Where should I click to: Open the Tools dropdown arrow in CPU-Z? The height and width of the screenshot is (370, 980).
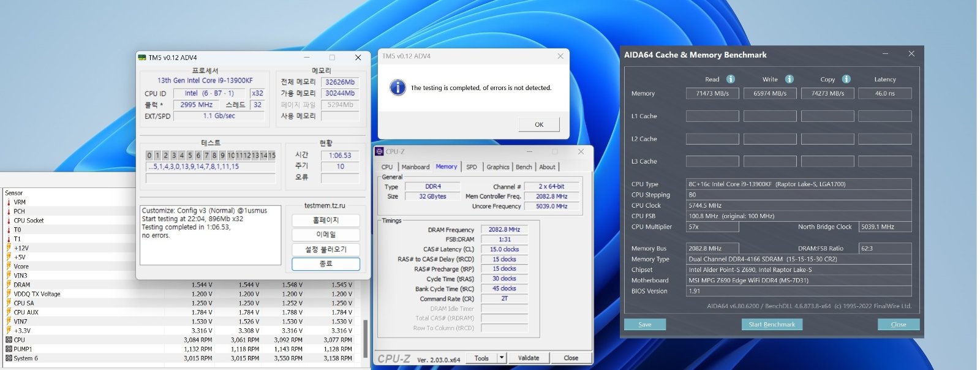(502, 358)
